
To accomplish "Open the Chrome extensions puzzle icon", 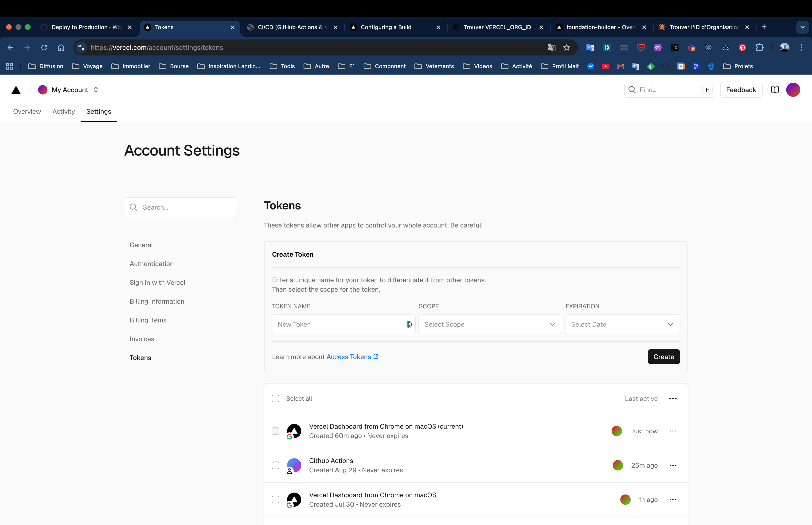I will [759, 48].
